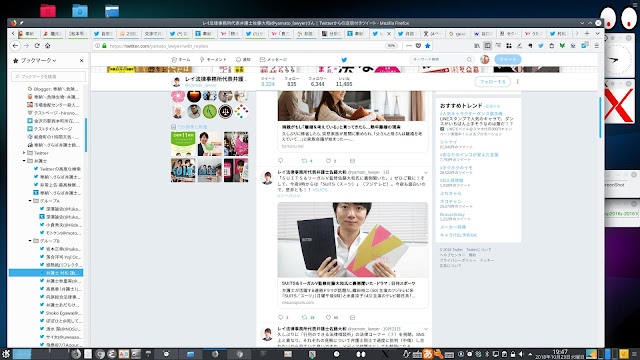Close the active Twitter tab
Viewport: 640px width, 360px height.
(x=389, y=33)
